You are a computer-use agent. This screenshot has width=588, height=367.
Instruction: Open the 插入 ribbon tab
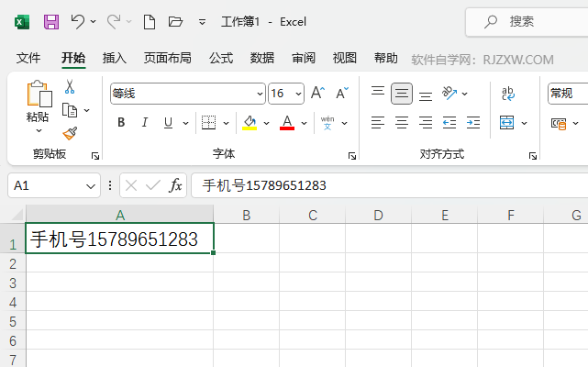[115, 58]
